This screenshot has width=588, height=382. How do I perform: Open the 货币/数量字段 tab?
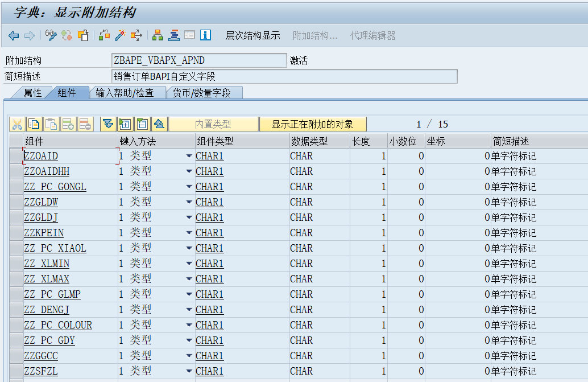(x=202, y=93)
